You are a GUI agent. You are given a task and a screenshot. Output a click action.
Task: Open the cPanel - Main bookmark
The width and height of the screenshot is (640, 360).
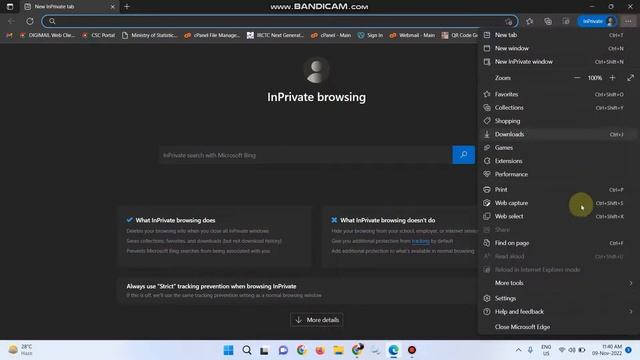(x=331, y=36)
